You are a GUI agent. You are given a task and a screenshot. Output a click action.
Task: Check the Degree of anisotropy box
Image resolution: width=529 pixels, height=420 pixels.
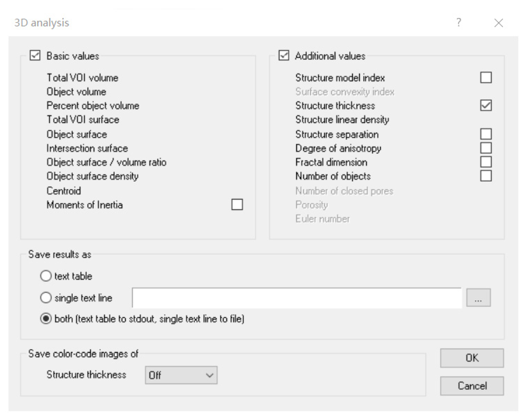[486, 148]
